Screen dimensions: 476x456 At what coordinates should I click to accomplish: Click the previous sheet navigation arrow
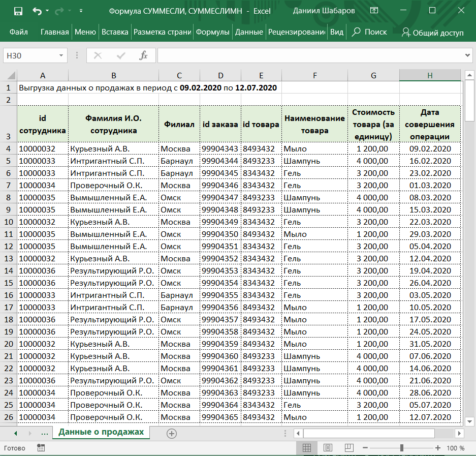[x=15, y=433]
